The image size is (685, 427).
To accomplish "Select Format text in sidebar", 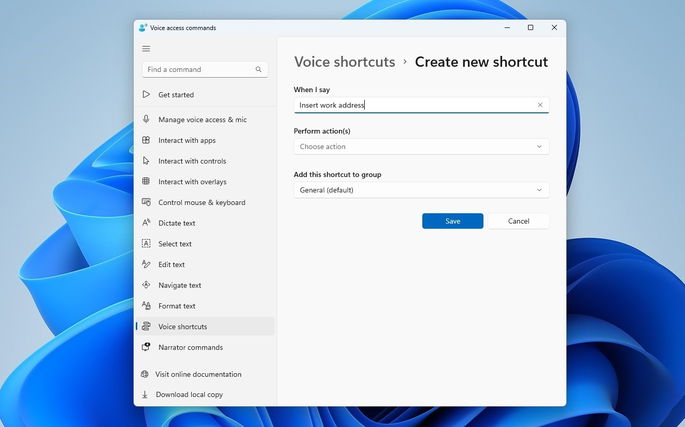I will point(177,306).
